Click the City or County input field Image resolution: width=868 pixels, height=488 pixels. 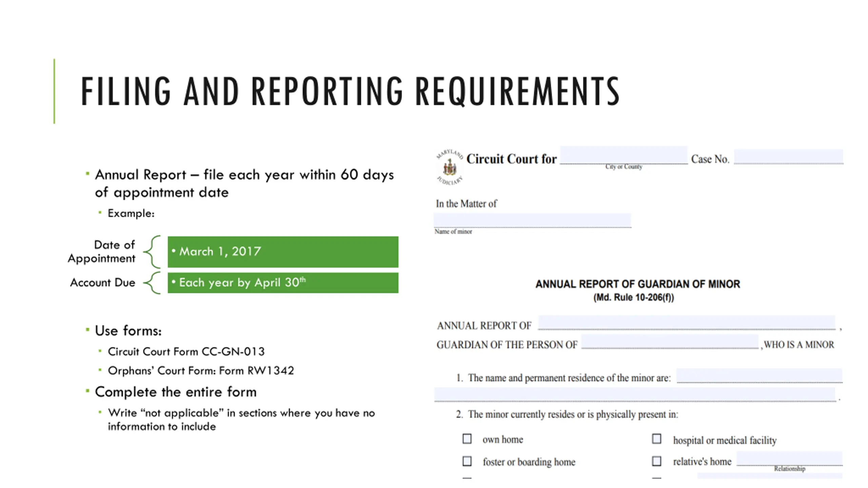point(624,155)
